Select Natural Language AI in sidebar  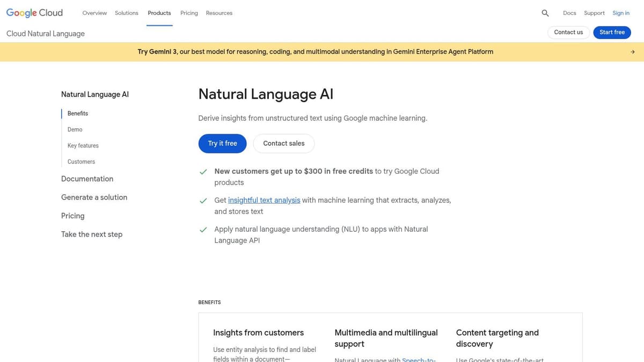pyautogui.click(x=95, y=94)
